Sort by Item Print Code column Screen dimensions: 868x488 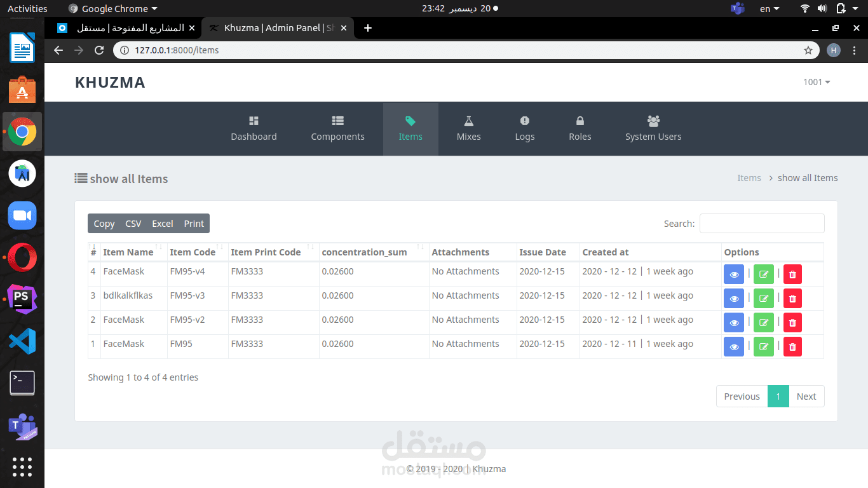pos(273,252)
